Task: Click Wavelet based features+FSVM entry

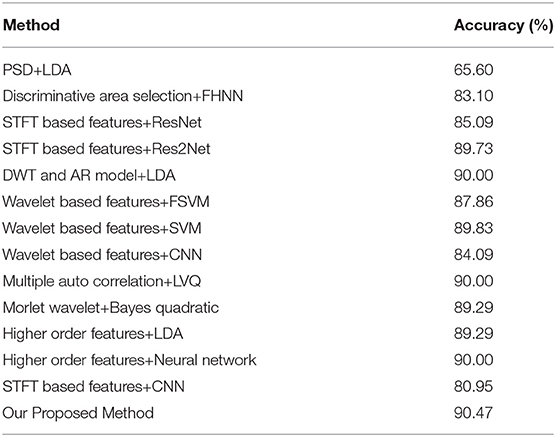Action: (106, 202)
